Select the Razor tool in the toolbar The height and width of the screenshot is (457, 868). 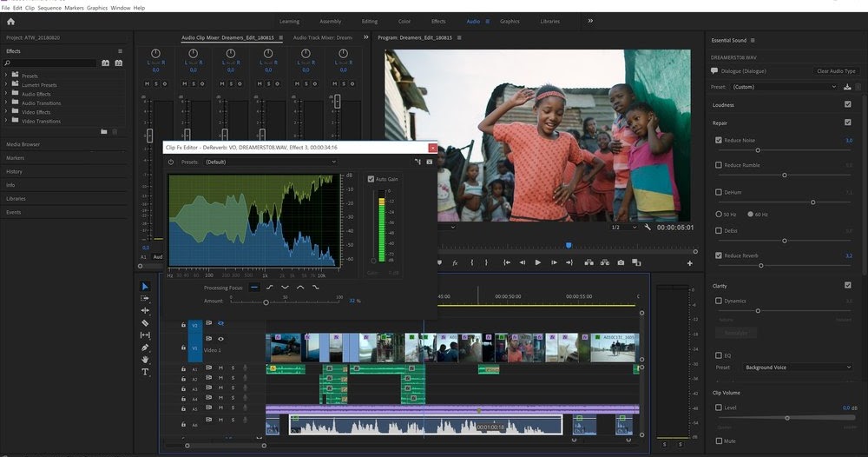[145, 323]
